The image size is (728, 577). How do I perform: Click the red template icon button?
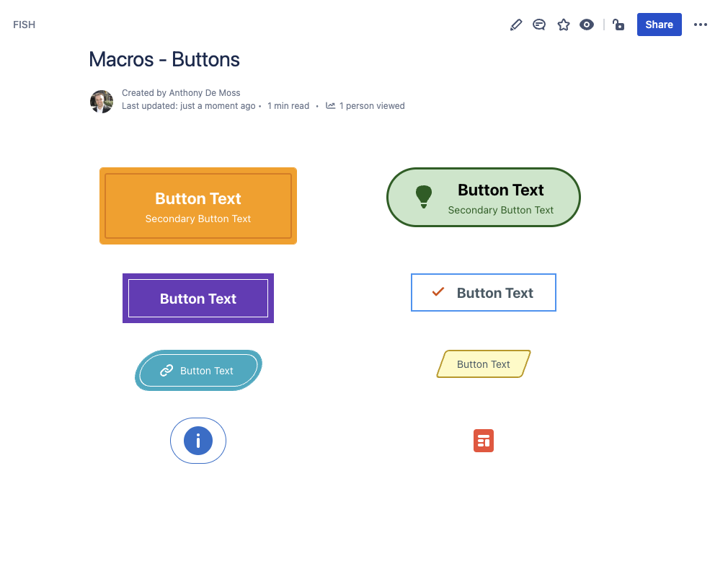tap(484, 441)
